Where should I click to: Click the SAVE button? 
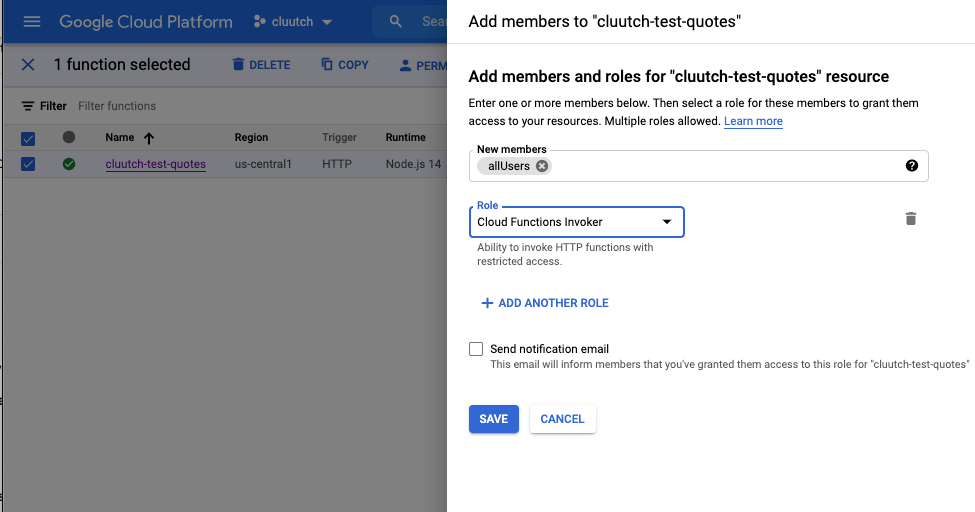pyautogui.click(x=494, y=419)
